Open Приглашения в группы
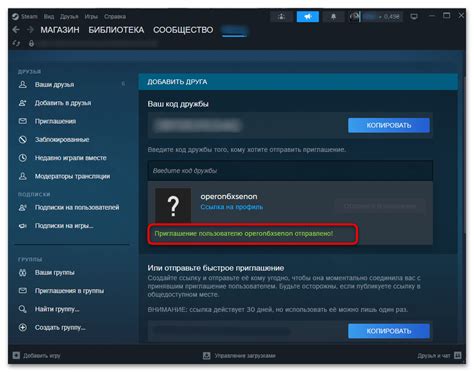Screen dimensions: 474x372 coord(69,291)
